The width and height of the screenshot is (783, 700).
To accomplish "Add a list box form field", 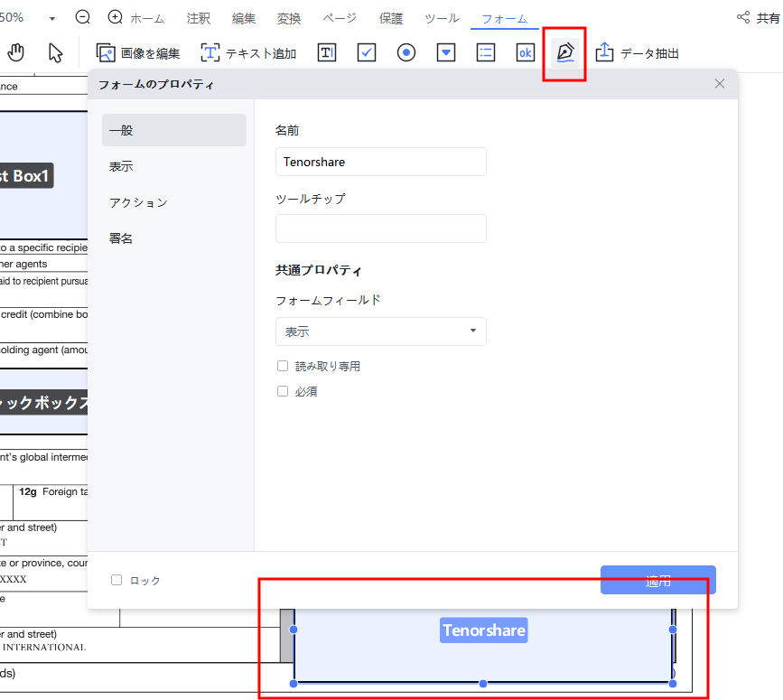I will [x=486, y=52].
